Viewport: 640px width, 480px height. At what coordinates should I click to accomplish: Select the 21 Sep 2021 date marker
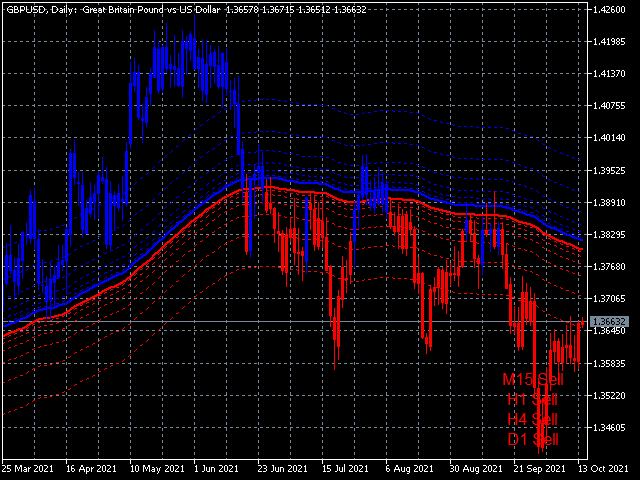tap(537, 468)
